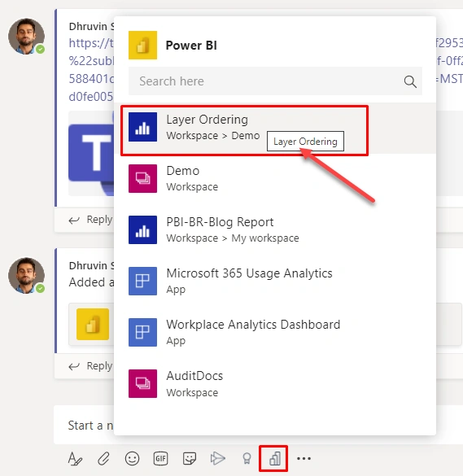Image resolution: width=463 pixels, height=476 pixels.
Task: Select the PBI-BR-Blog Report item
Action: pyautogui.click(x=275, y=230)
